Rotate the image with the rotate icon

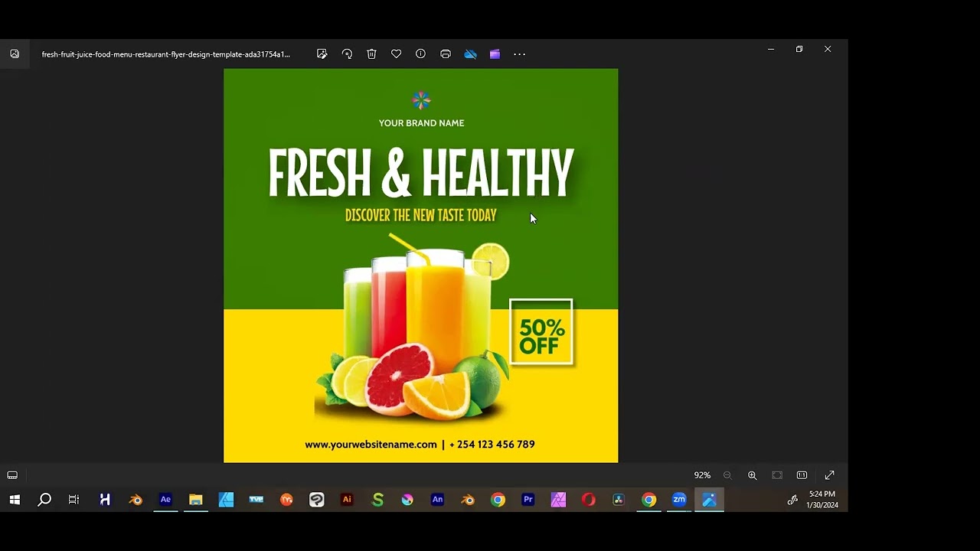(347, 54)
